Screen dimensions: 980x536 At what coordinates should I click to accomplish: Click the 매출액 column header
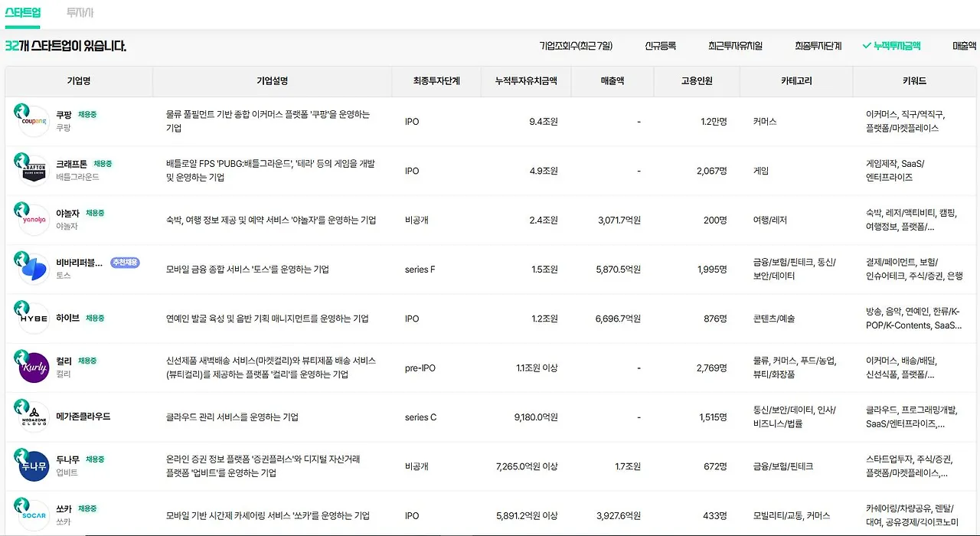pyautogui.click(x=612, y=81)
